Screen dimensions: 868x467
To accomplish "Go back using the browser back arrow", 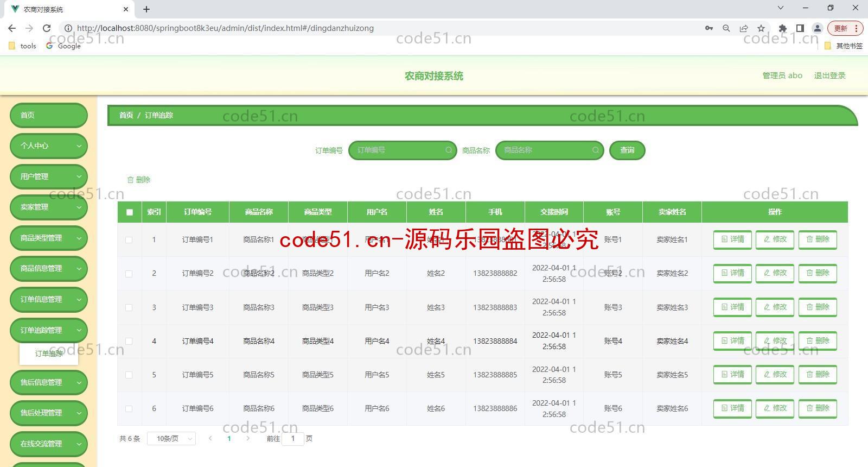I will coord(12,28).
